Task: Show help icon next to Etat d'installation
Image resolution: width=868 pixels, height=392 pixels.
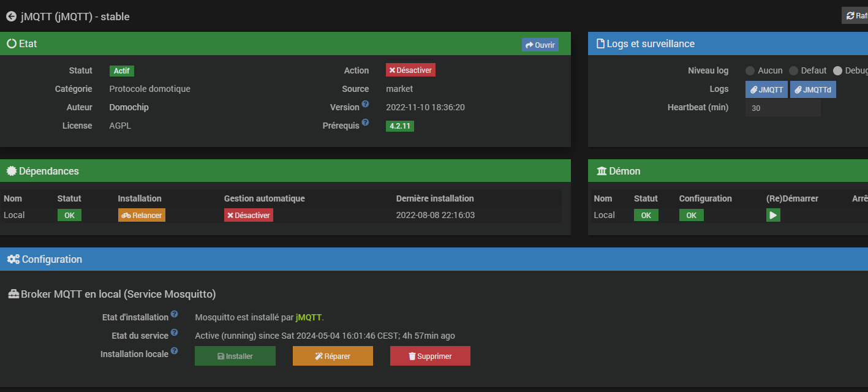Action: (174, 314)
